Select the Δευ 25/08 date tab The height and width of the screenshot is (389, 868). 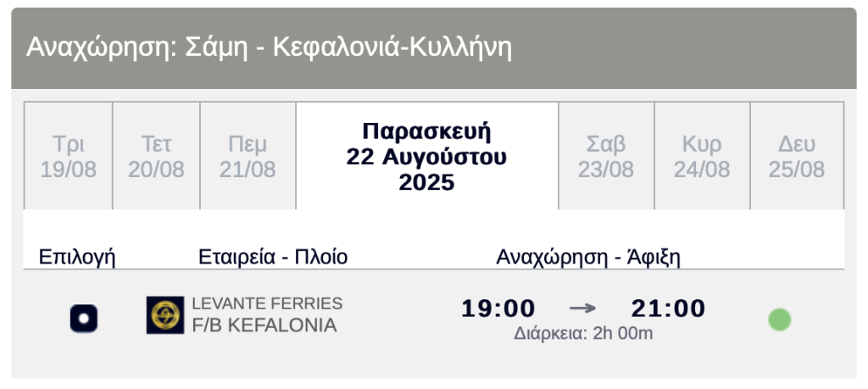point(797,156)
